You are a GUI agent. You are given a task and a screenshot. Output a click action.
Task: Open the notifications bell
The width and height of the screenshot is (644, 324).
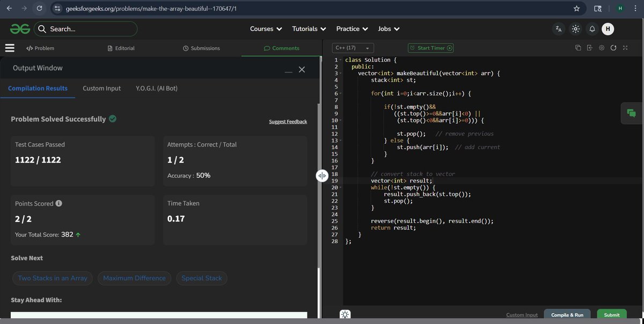pos(592,29)
